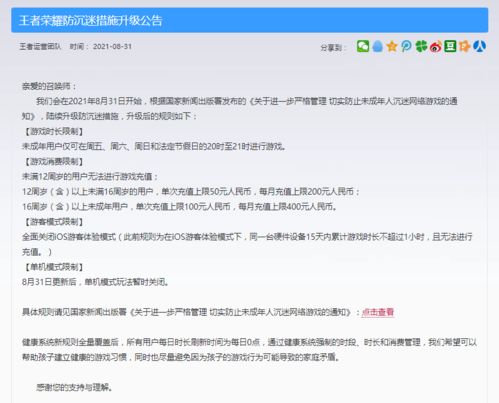Click the 感谢您的支持与理解 closing line
499x403 pixels.
coord(74,387)
